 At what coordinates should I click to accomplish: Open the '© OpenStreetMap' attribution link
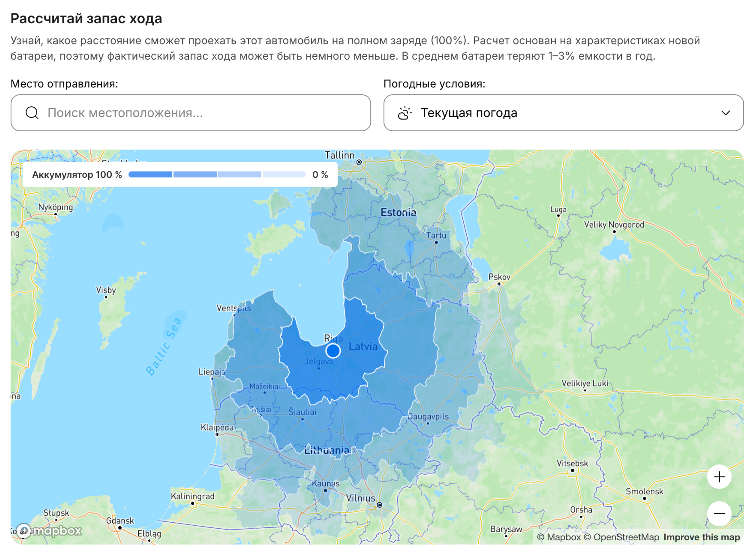(x=621, y=537)
